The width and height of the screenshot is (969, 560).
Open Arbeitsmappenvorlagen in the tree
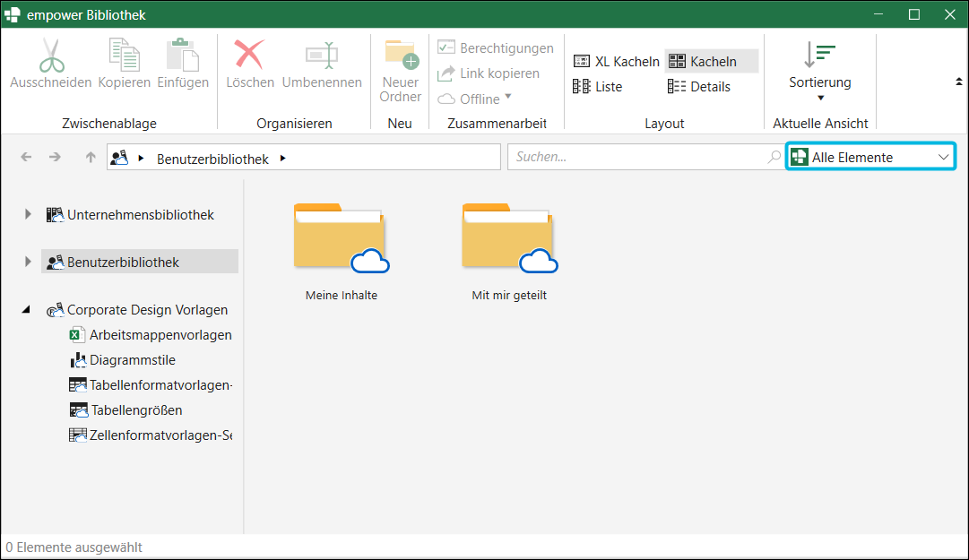(151, 334)
